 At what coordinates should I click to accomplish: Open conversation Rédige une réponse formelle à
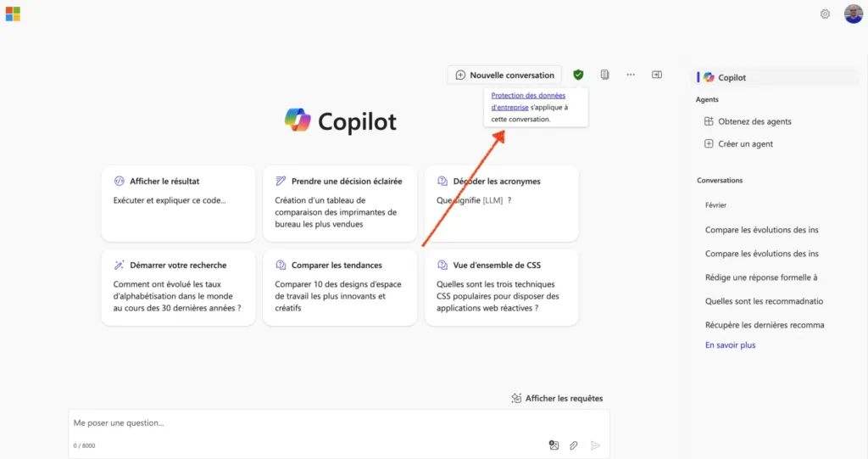tap(761, 277)
